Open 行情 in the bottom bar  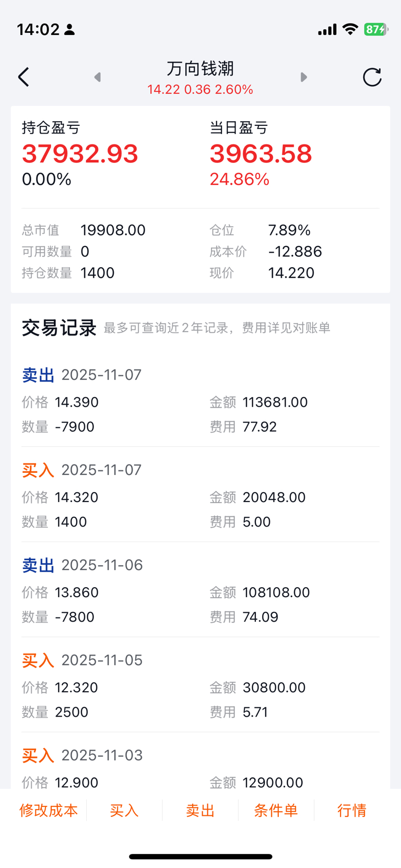pos(352,810)
